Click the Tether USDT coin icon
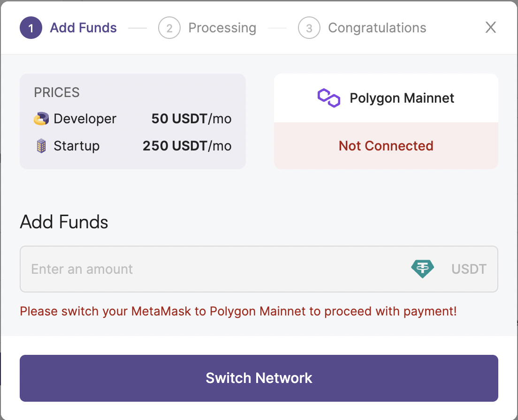Screen dimensions: 518x420 [423, 269]
